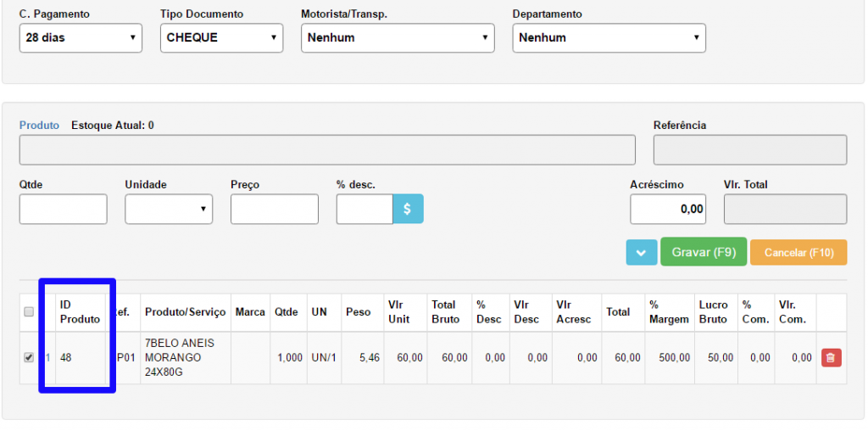Open the Unidade dropdown
The height and width of the screenshot is (431, 868).
click(169, 209)
